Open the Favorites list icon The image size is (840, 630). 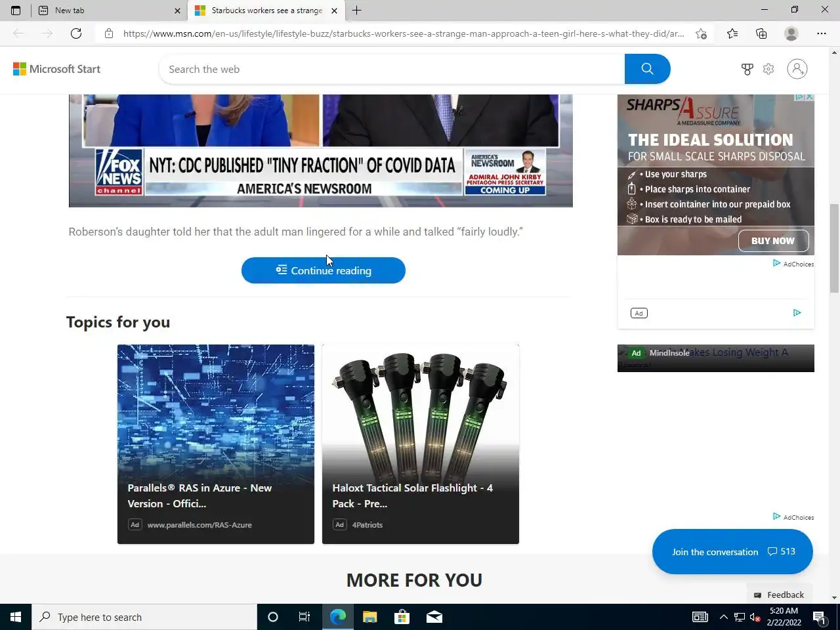[732, 33]
